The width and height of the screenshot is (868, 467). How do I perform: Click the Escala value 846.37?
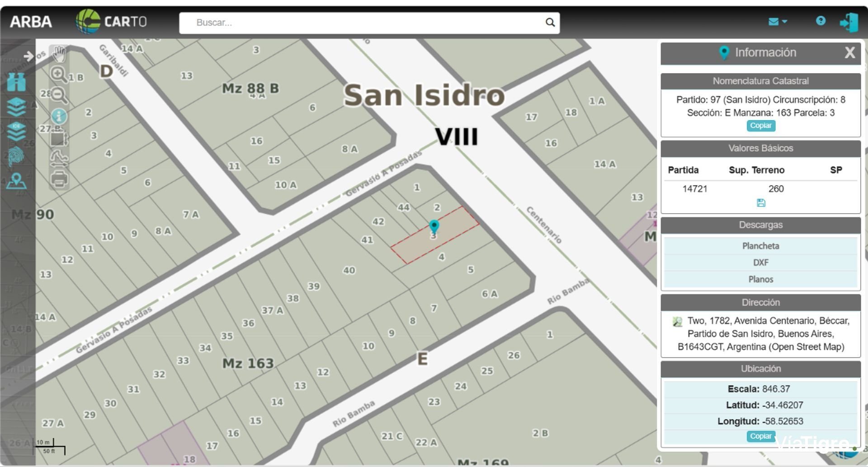coord(776,389)
